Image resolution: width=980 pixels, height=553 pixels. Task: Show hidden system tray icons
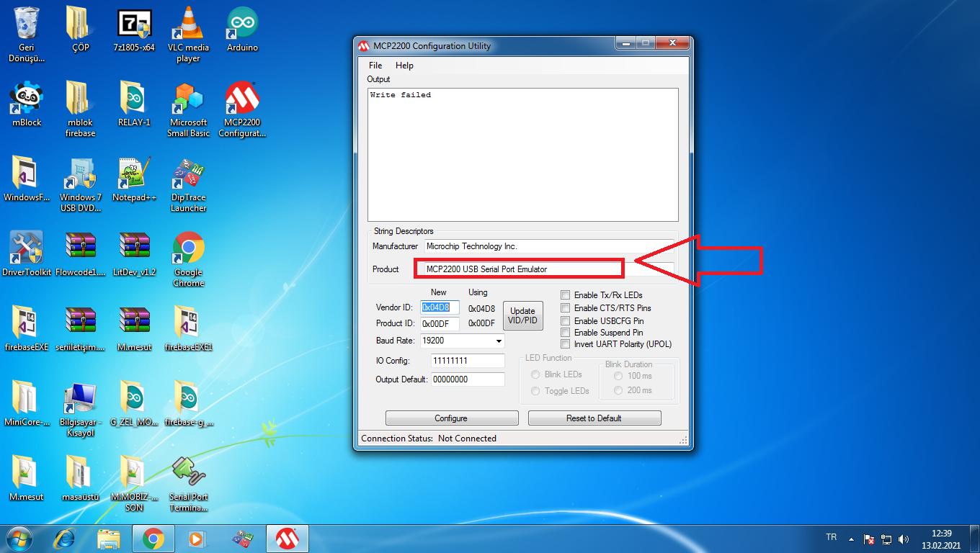[x=852, y=539]
